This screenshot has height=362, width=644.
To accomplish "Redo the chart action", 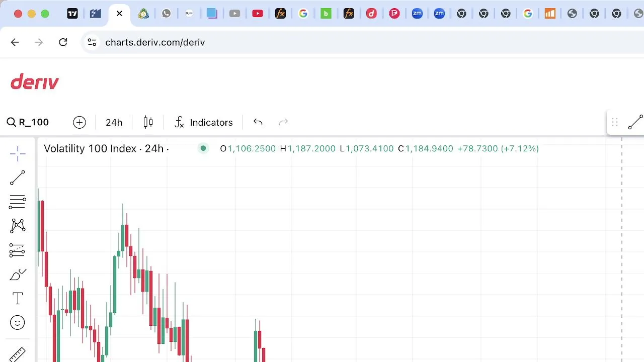I will [283, 122].
